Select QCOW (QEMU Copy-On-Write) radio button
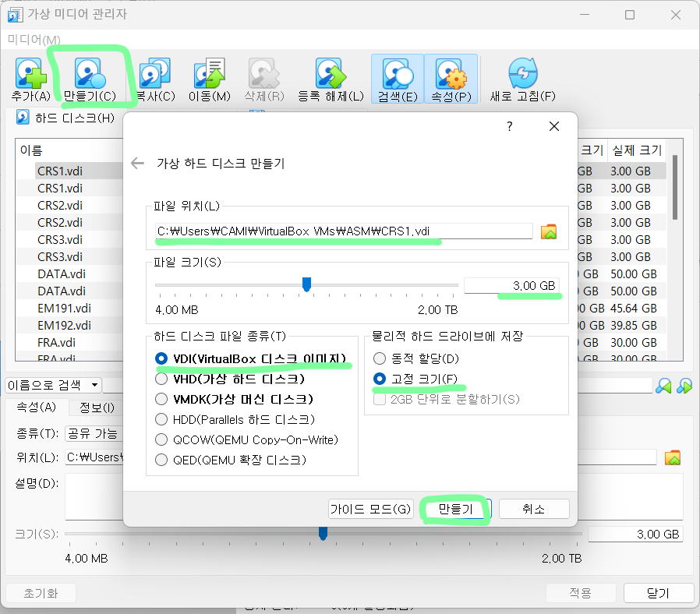Screen dimensions: 700x614 (161, 439)
